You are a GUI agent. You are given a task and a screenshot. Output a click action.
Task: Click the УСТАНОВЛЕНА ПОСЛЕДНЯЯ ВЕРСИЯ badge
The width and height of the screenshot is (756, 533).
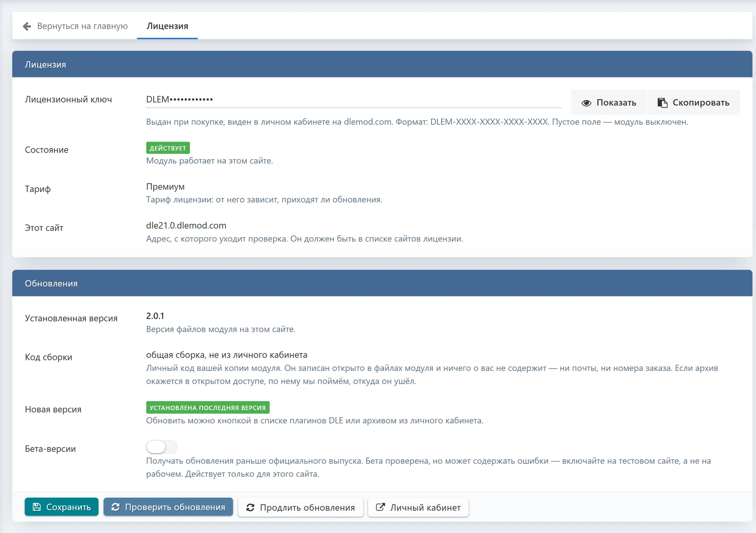tap(208, 407)
